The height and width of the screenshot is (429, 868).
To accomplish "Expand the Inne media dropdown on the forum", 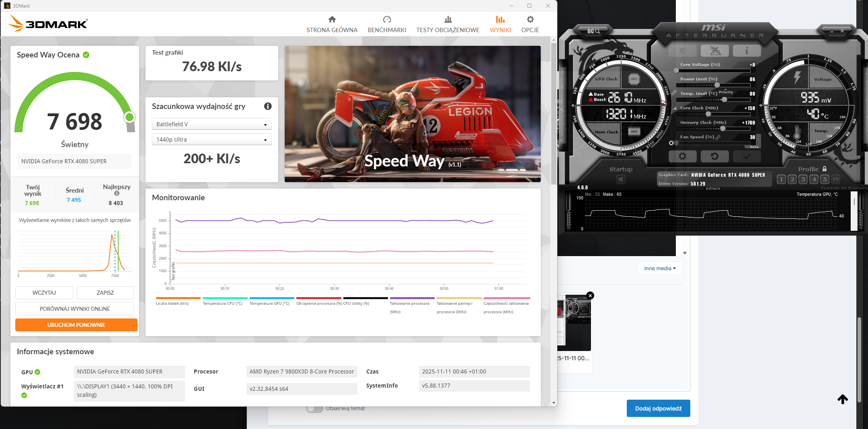I will (660, 268).
